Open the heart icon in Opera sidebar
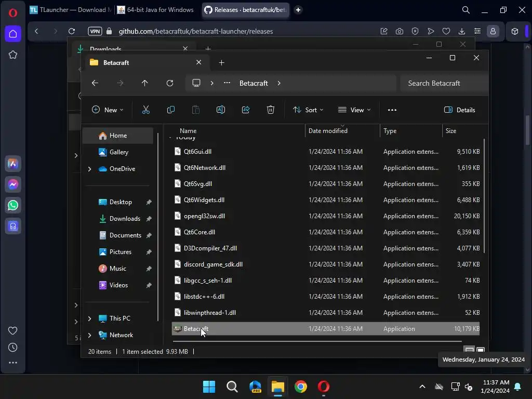This screenshot has height=399, width=532. pos(12,331)
